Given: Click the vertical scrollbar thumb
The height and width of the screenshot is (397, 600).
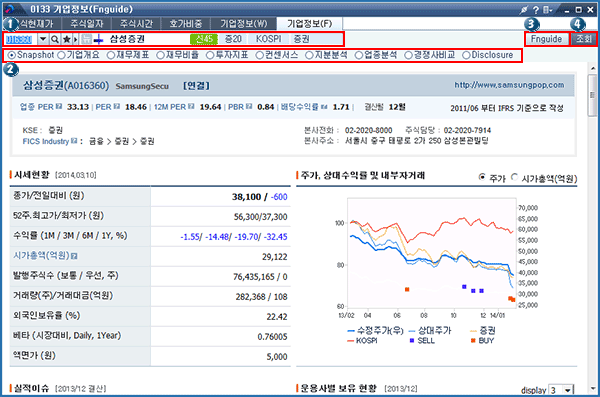Looking at the screenshot, I should (x=592, y=95).
